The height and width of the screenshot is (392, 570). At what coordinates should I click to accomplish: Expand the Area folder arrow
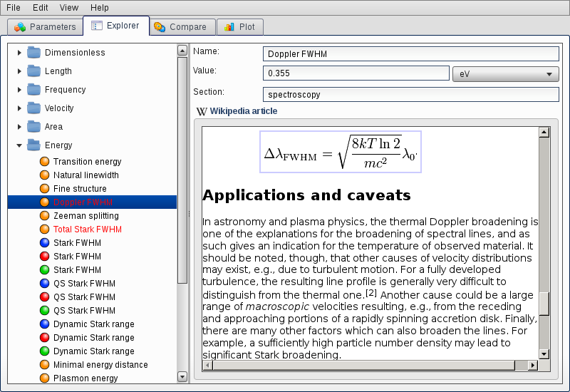click(x=19, y=127)
